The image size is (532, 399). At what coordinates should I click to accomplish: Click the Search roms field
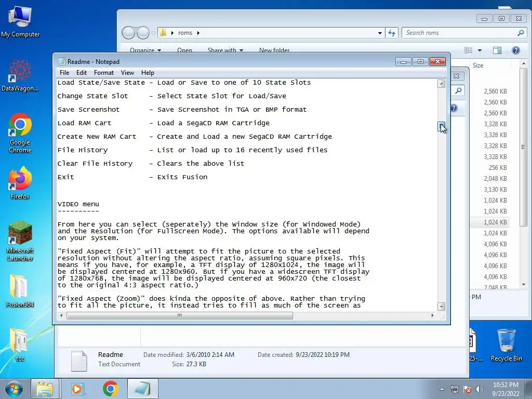[464, 33]
